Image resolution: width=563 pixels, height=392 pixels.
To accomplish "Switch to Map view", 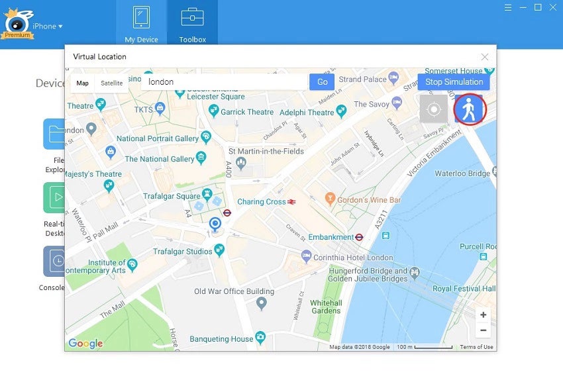I will pyautogui.click(x=82, y=83).
